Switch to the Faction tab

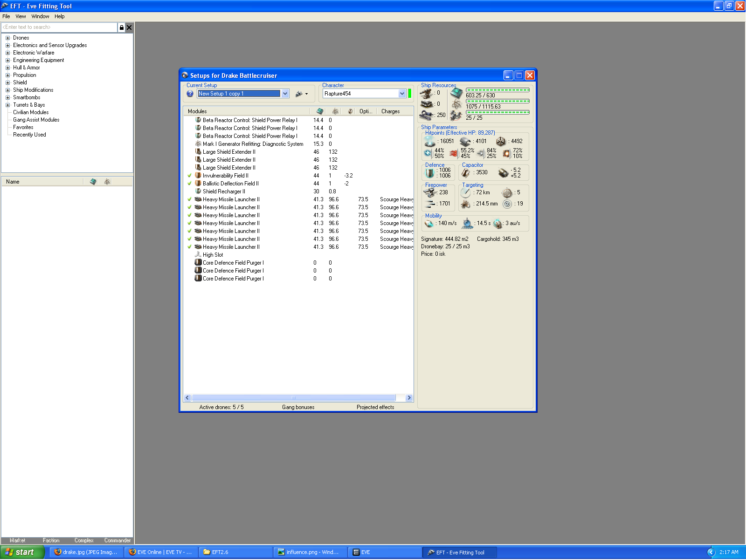tap(51, 540)
